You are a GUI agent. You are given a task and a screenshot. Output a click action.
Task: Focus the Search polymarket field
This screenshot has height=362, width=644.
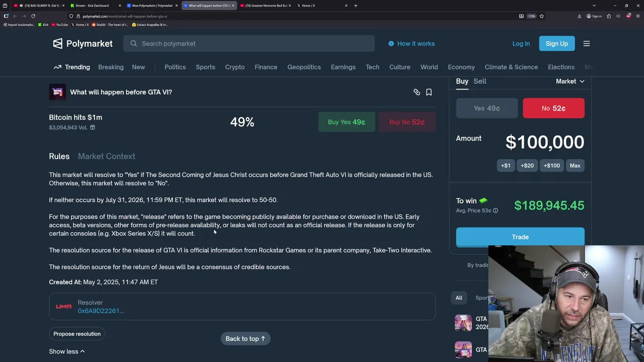[249, 44]
